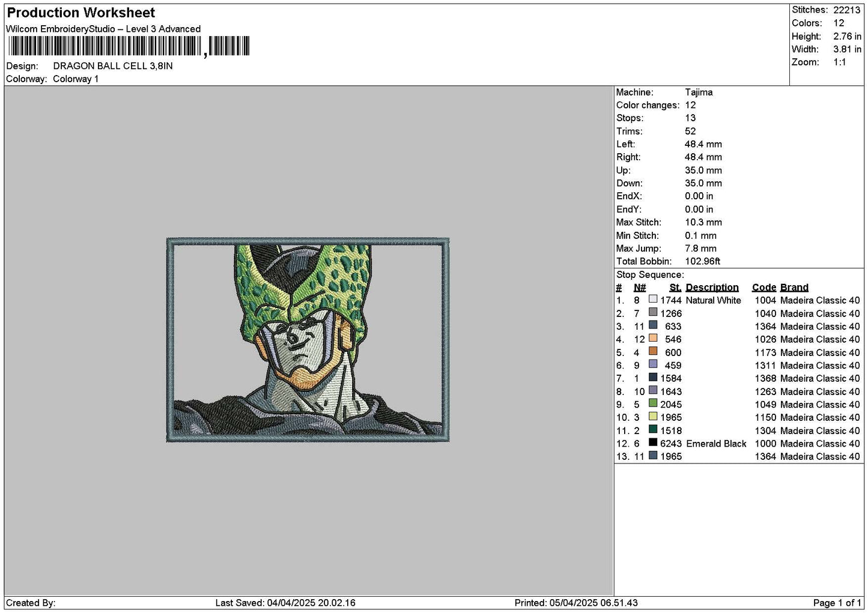The width and height of the screenshot is (868, 613).
Task: Click the 'Printed: 05/04/2025 06.51.43' footer text
Action: (576, 603)
